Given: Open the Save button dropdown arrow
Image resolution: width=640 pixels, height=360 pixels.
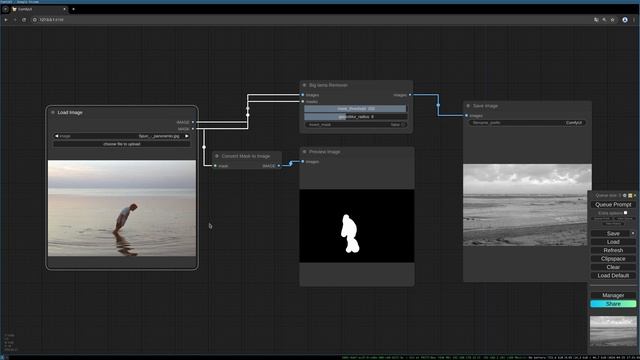Looking at the screenshot, I should 633,233.
